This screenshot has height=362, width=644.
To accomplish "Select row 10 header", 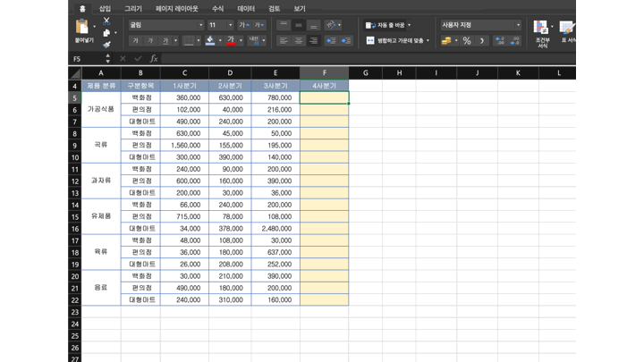I will [x=75, y=157].
